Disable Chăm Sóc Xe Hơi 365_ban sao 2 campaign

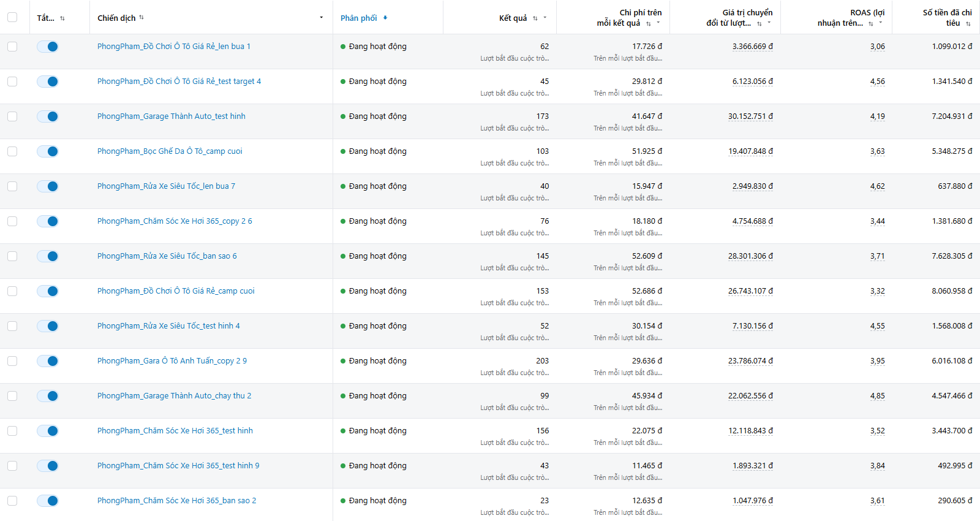click(48, 501)
